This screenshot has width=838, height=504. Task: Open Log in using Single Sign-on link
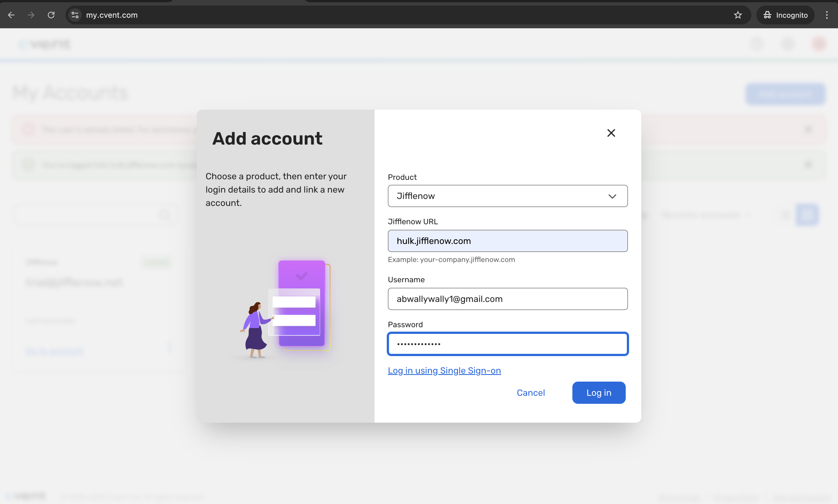click(444, 371)
